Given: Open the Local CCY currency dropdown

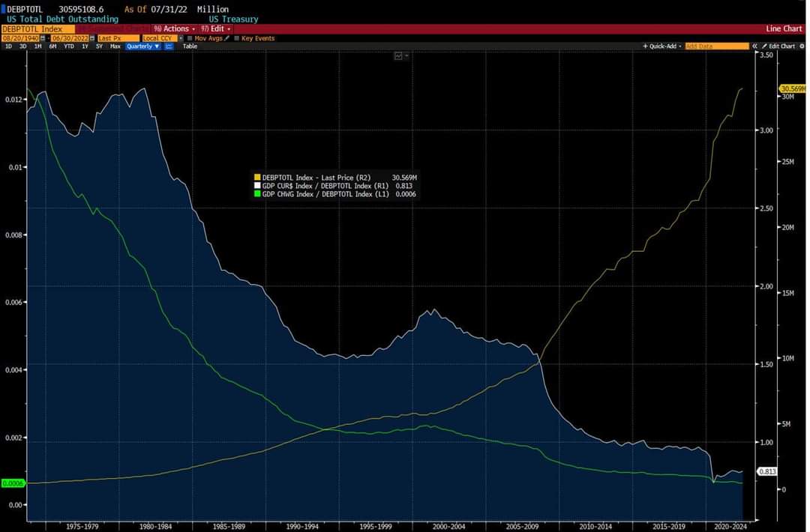Looking at the screenshot, I should pyautogui.click(x=162, y=38).
